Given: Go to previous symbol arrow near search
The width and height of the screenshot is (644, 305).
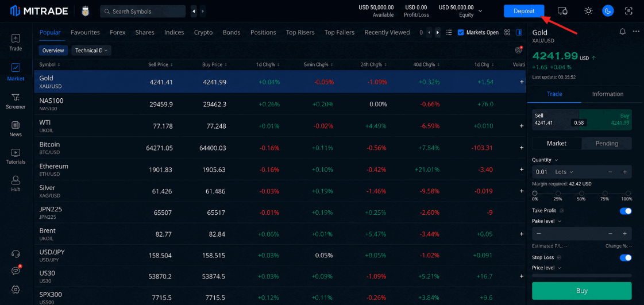Looking at the screenshot, I should click(194, 11).
